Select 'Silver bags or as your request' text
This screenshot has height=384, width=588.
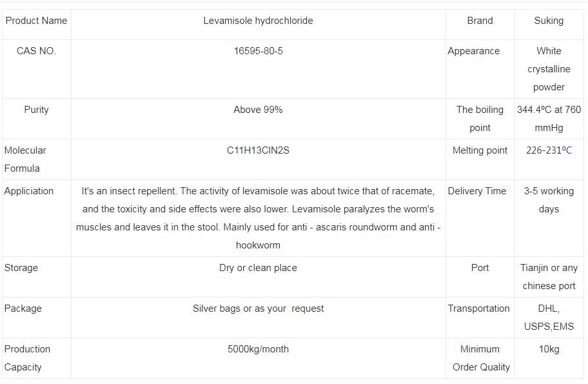point(258,308)
